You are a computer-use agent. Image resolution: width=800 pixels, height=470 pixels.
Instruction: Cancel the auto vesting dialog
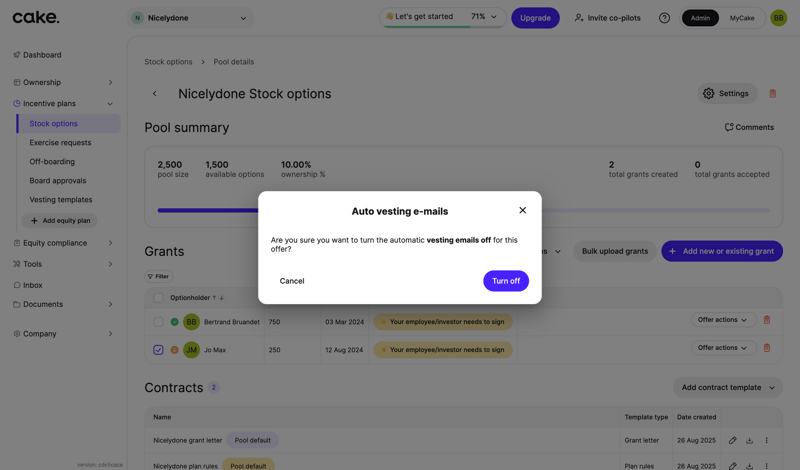click(292, 281)
